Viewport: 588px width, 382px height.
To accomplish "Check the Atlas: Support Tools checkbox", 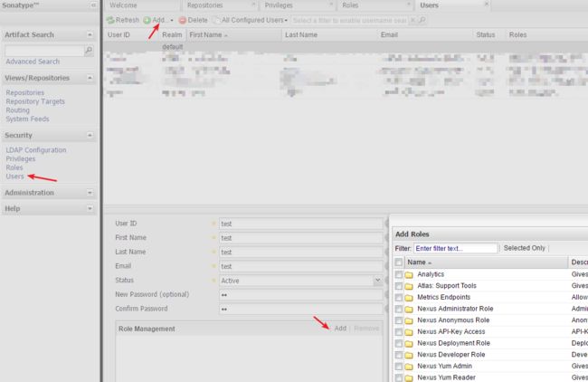I will [398, 286].
